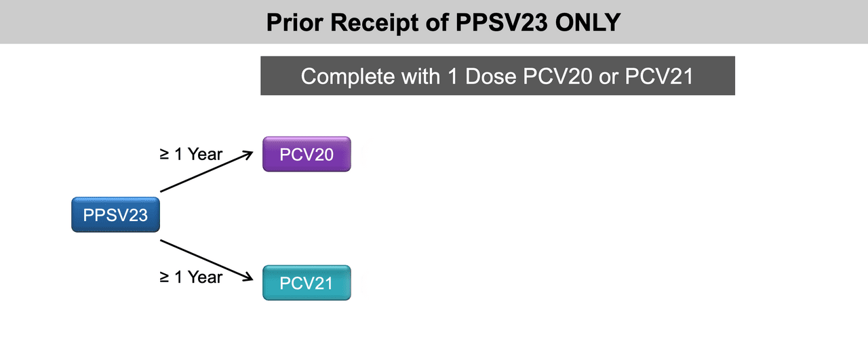868x352 pixels.
Task: Select the teal PCV21 box
Action: coord(307,283)
